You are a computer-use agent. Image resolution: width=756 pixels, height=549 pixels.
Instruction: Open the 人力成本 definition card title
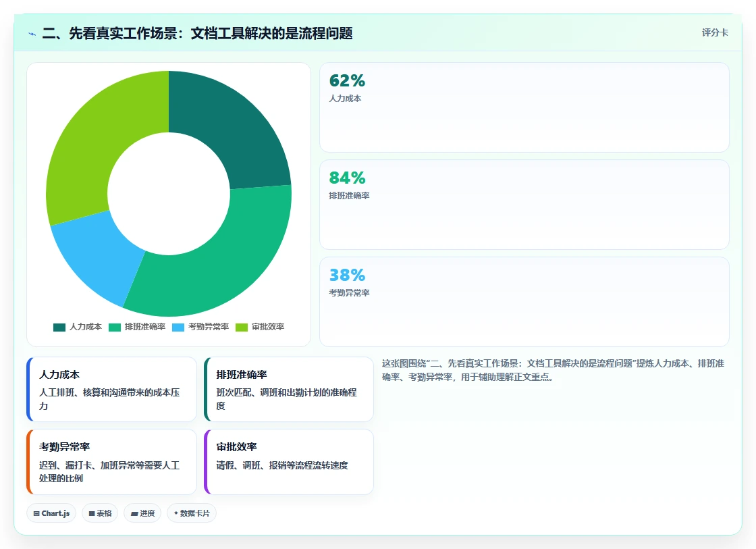pyautogui.click(x=59, y=374)
